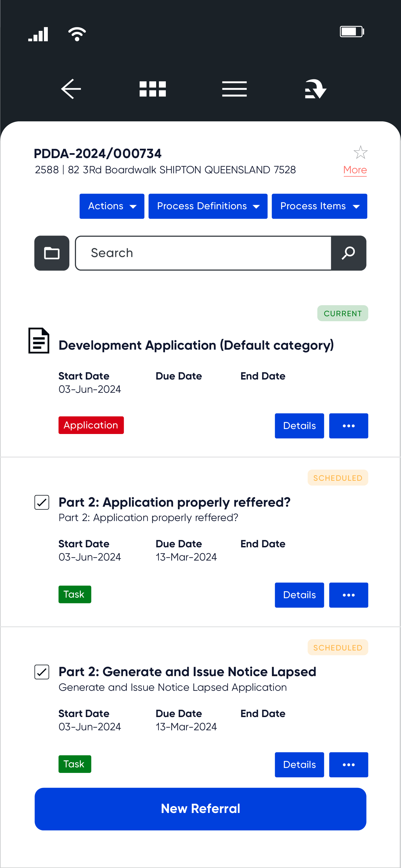
Task: Expand the Process Items dropdown
Action: coord(319,206)
